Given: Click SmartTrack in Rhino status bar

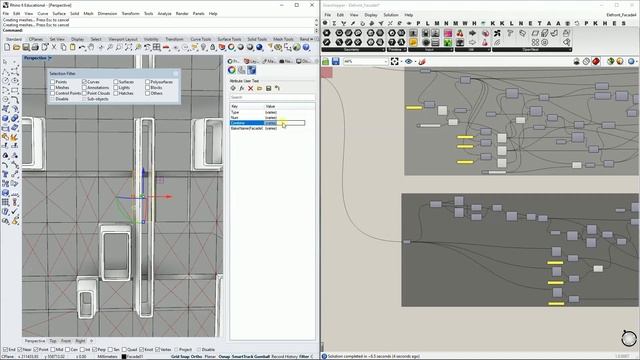Looking at the screenshot, I should click(x=241, y=356).
